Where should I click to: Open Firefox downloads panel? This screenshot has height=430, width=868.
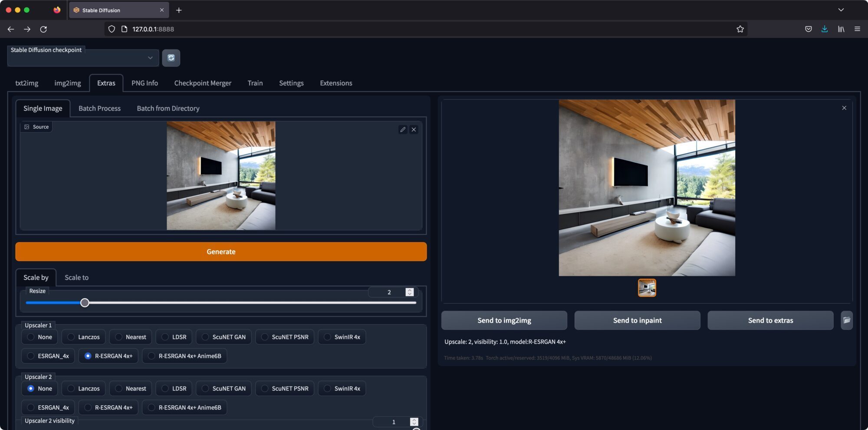tap(824, 29)
